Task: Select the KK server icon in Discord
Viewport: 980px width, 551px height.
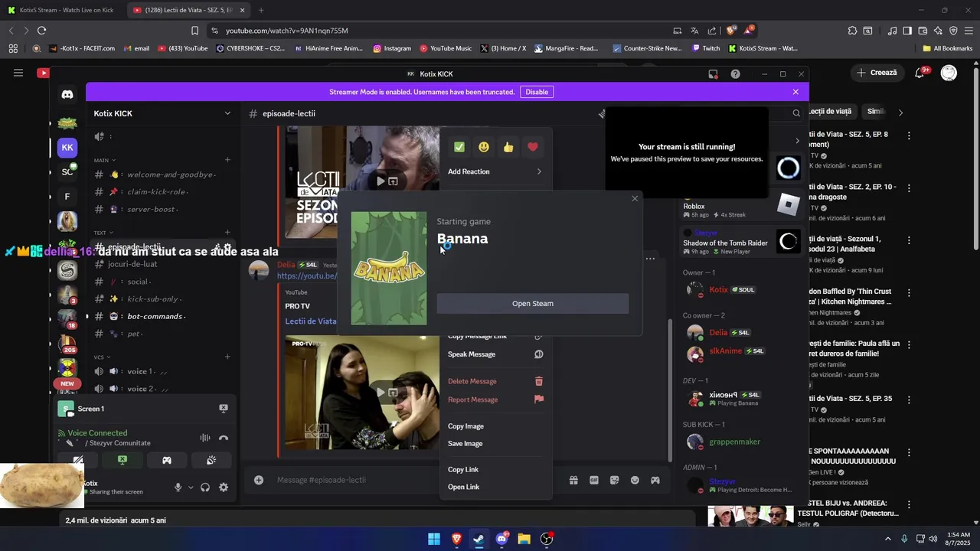Action: [x=67, y=148]
